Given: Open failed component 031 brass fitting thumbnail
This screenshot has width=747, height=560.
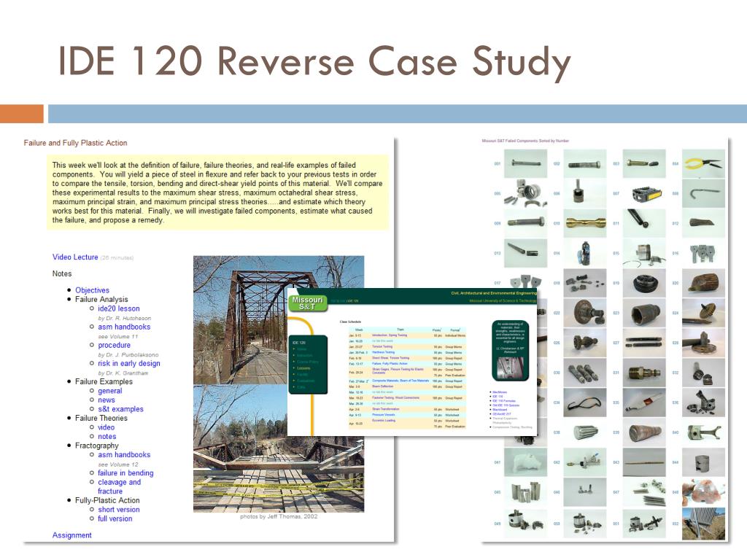Looking at the screenshot, I should pyautogui.click(x=644, y=373).
